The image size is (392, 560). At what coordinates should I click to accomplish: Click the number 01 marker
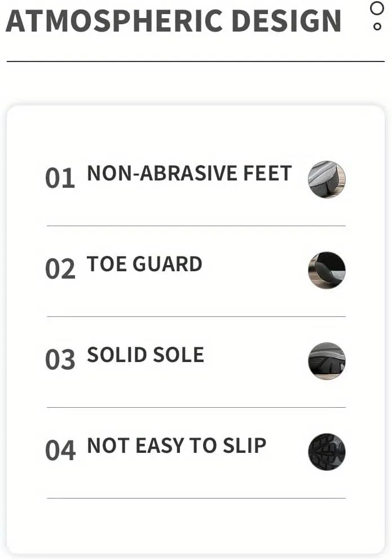(60, 178)
